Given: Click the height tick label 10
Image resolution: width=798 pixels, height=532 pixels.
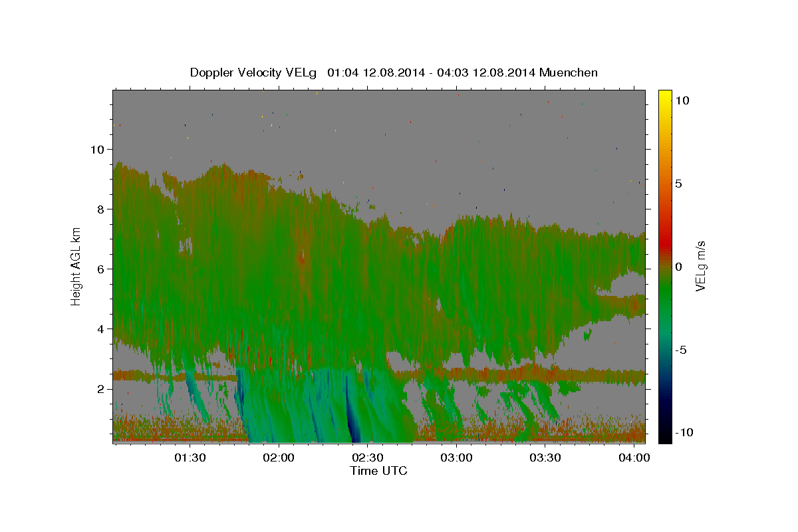Looking at the screenshot, I should [x=97, y=149].
